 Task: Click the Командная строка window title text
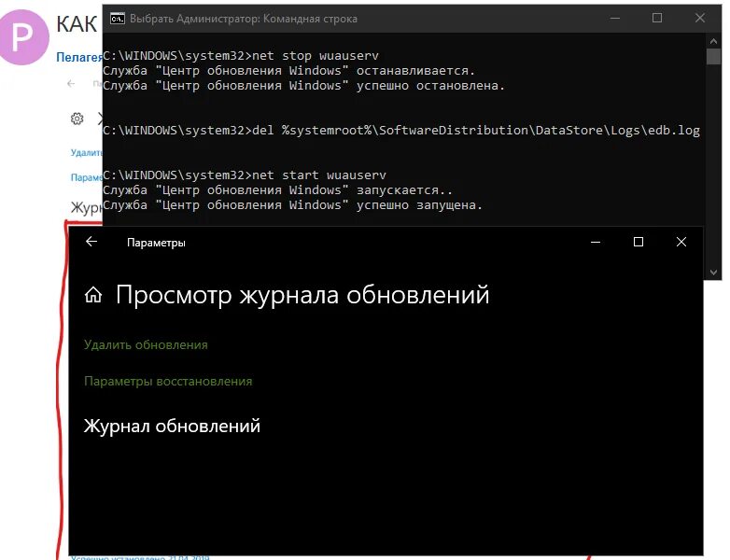click(x=244, y=19)
